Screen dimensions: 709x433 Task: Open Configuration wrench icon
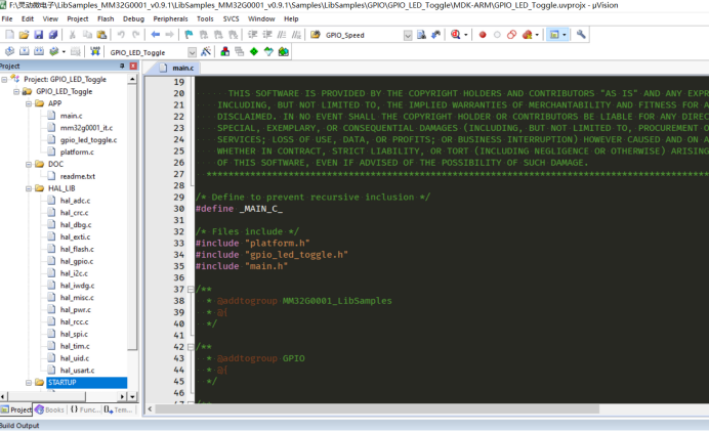coord(582,35)
